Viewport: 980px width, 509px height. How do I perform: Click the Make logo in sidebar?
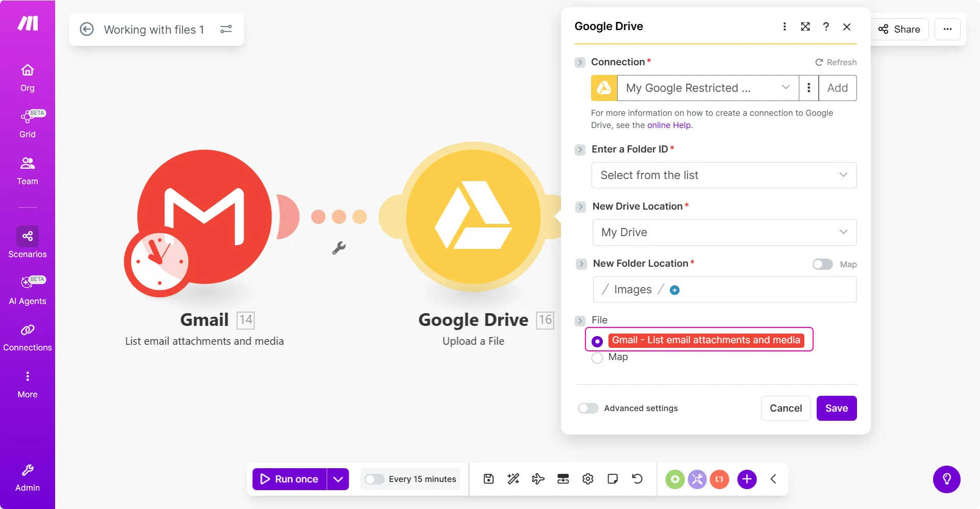28,23
